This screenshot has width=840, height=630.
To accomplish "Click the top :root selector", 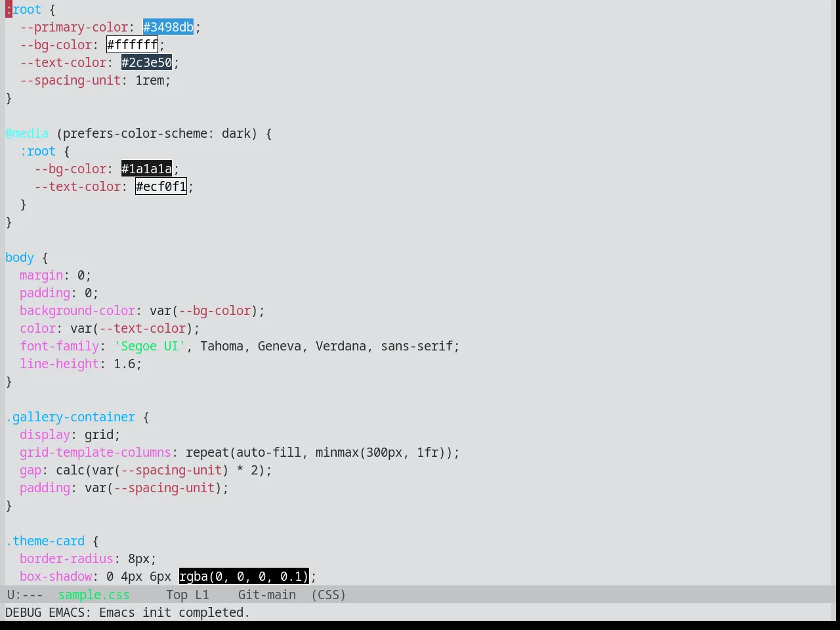I will point(23,9).
